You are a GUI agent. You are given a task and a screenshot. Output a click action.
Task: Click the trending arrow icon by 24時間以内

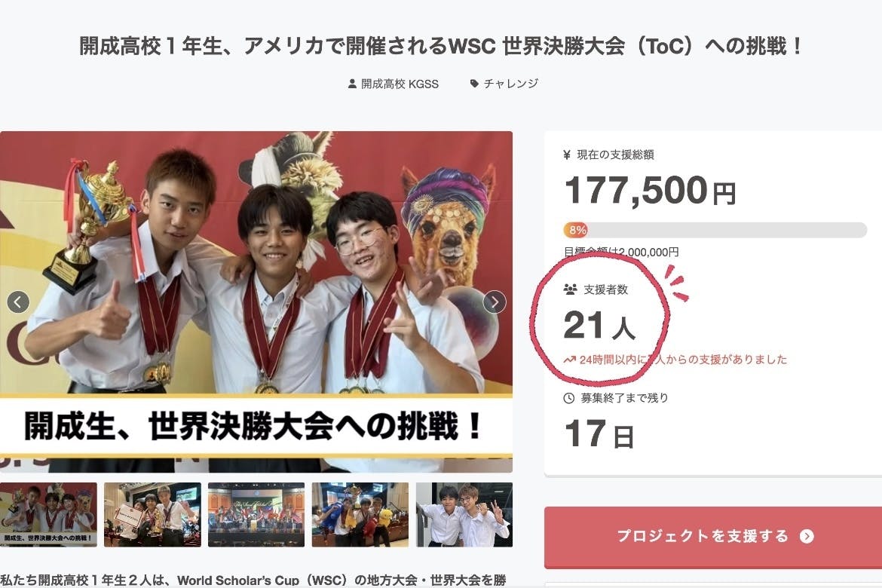point(570,360)
